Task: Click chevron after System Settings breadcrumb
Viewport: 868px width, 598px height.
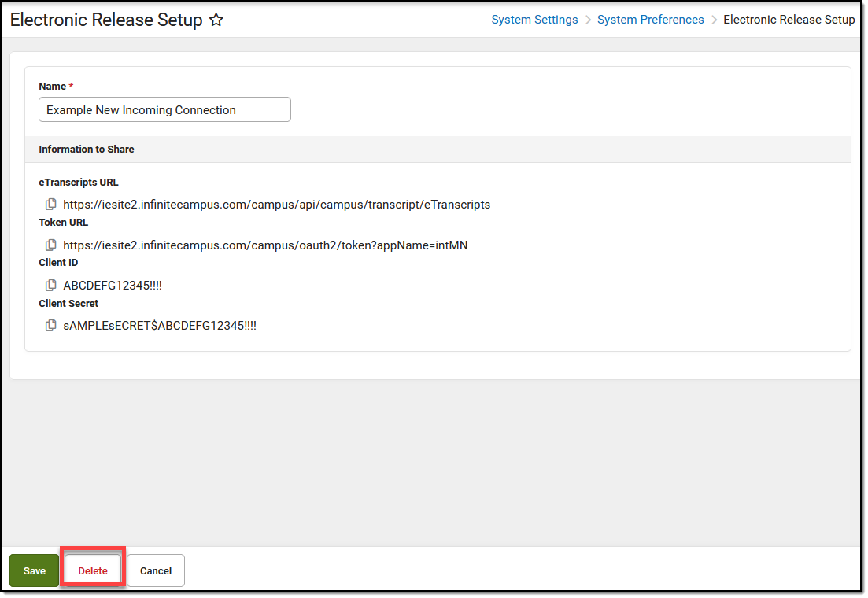Action: 588,20
